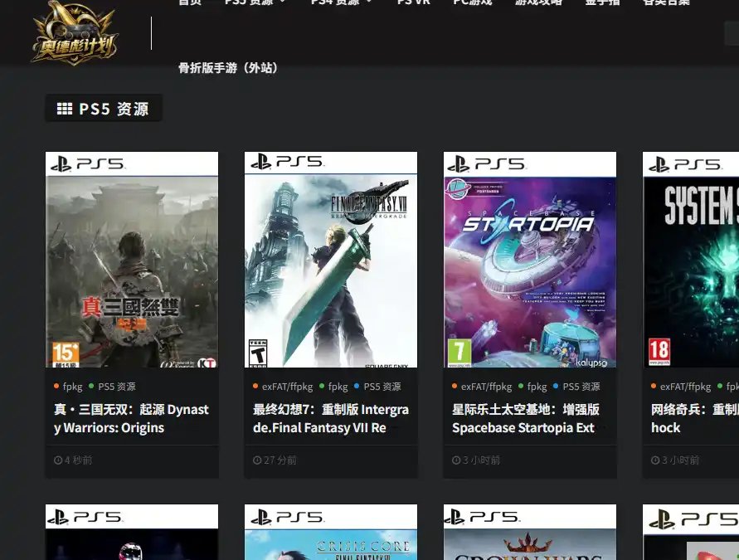This screenshot has width=739, height=560.
Task: Select the fpkg tag on the 星际乐土太空基地 card
Action: click(537, 387)
